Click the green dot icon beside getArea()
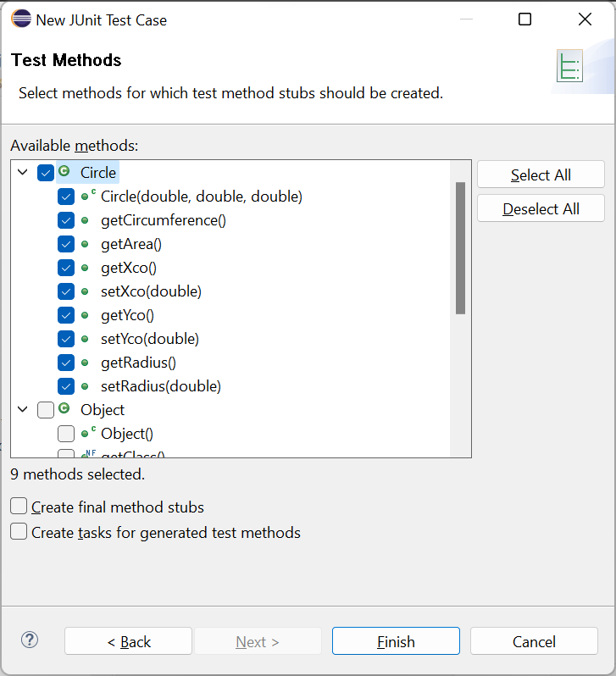Viewport: 616px width, 676px height. [85, 244]
